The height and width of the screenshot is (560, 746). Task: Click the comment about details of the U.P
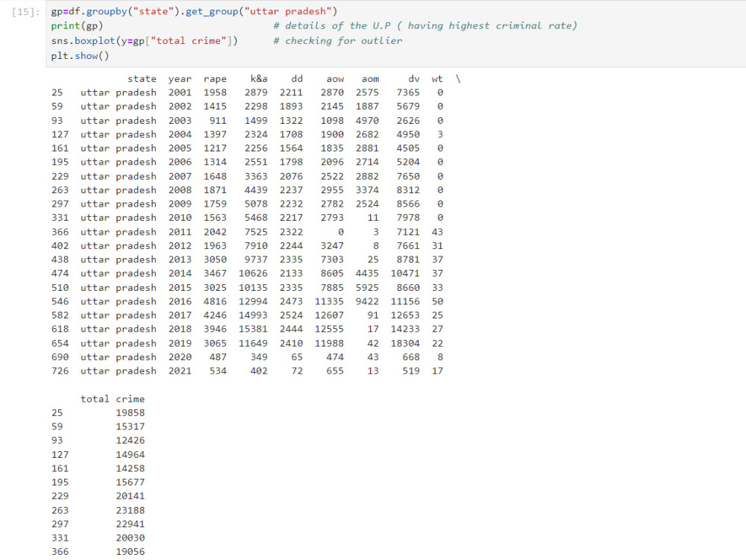[x=425, y=25]
